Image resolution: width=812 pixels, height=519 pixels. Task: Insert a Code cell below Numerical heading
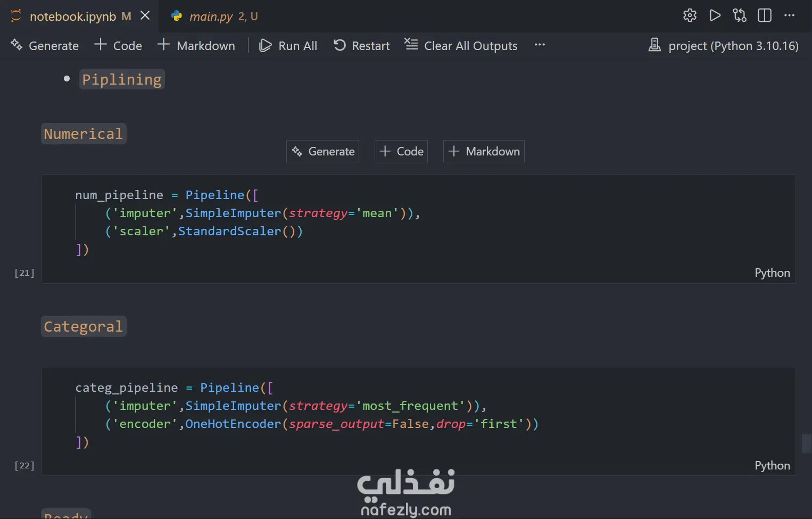coord(401,151)
